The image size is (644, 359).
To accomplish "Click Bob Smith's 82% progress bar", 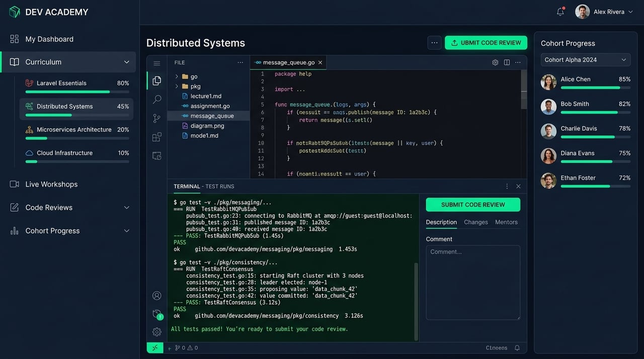I will tap(596, 112).
